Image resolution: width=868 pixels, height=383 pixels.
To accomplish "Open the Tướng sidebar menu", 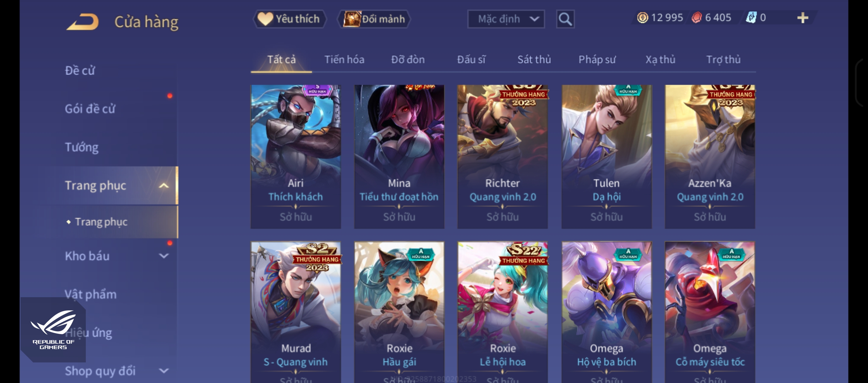I will (82, 147).
